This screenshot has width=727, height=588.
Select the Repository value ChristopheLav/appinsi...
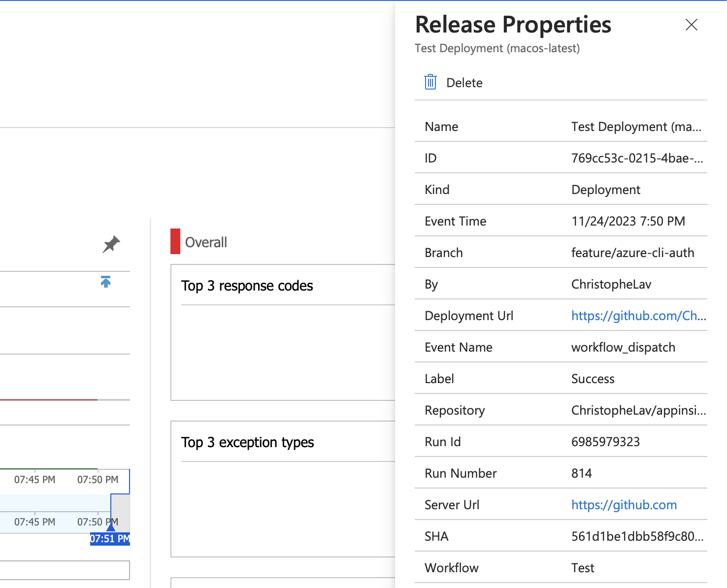click(639, 410)
